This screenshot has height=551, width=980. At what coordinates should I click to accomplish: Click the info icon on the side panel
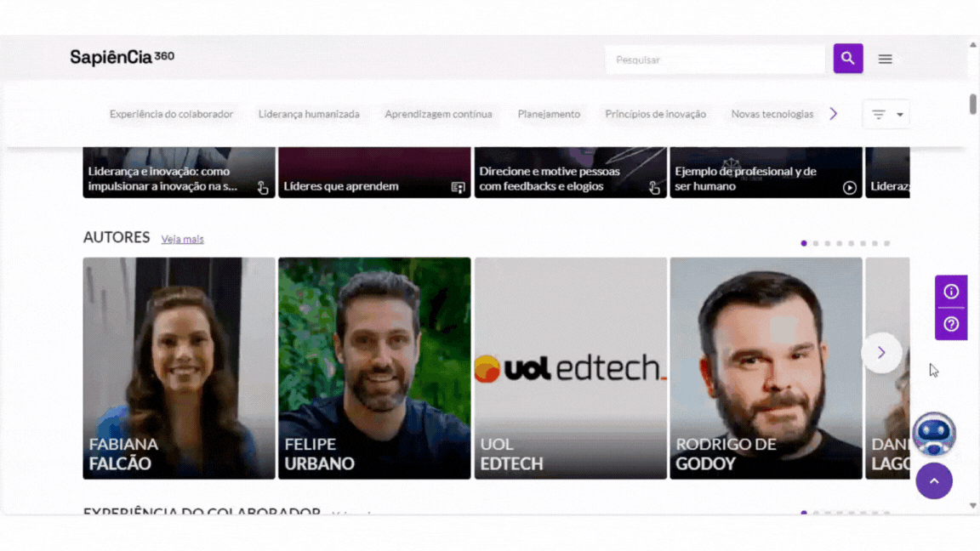(950, 291)
